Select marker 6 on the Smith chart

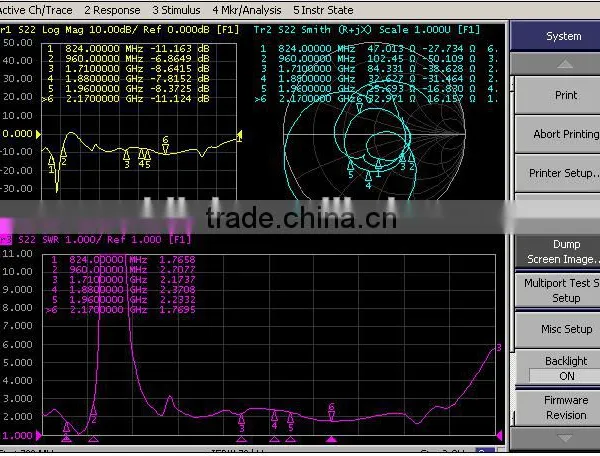(x=359, y=104)
